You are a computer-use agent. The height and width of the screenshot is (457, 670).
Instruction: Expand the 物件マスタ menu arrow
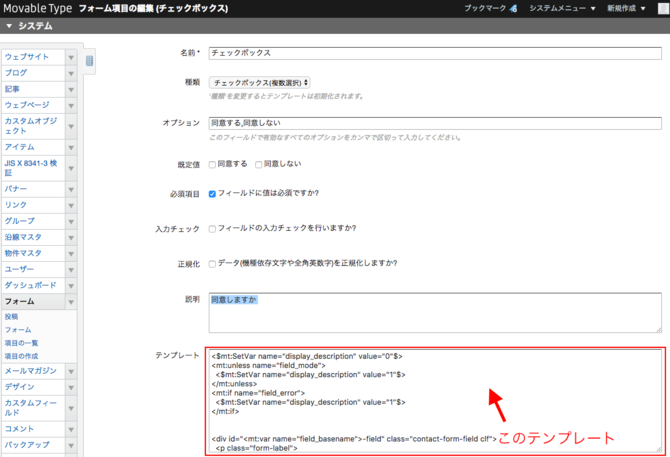pos(71,254)
